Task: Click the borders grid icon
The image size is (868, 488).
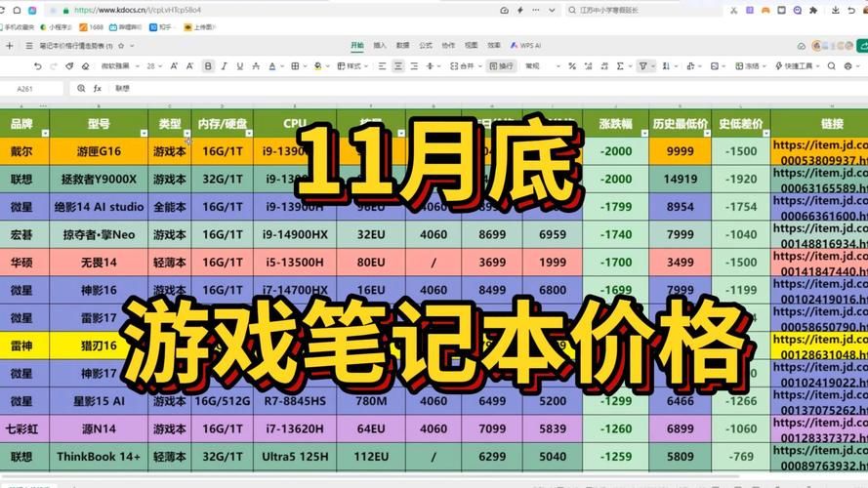Action: point(295,65)
